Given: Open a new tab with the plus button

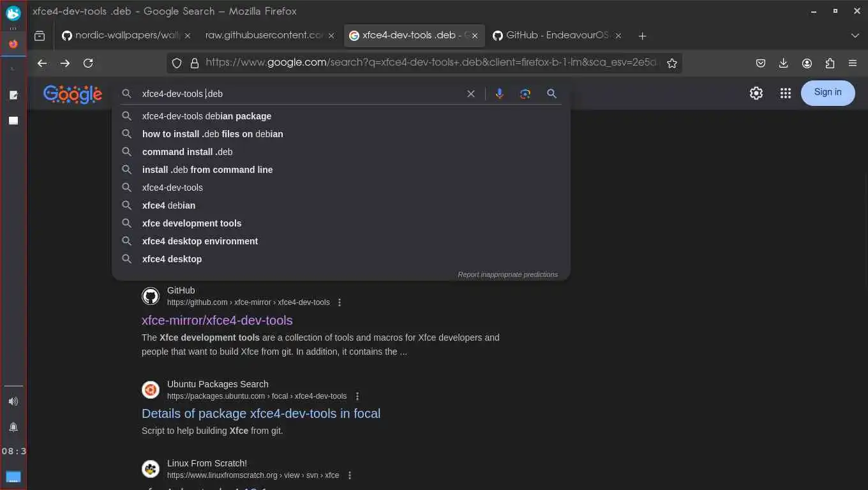Looking at the screenshot, I should click(x=642, y=36).
